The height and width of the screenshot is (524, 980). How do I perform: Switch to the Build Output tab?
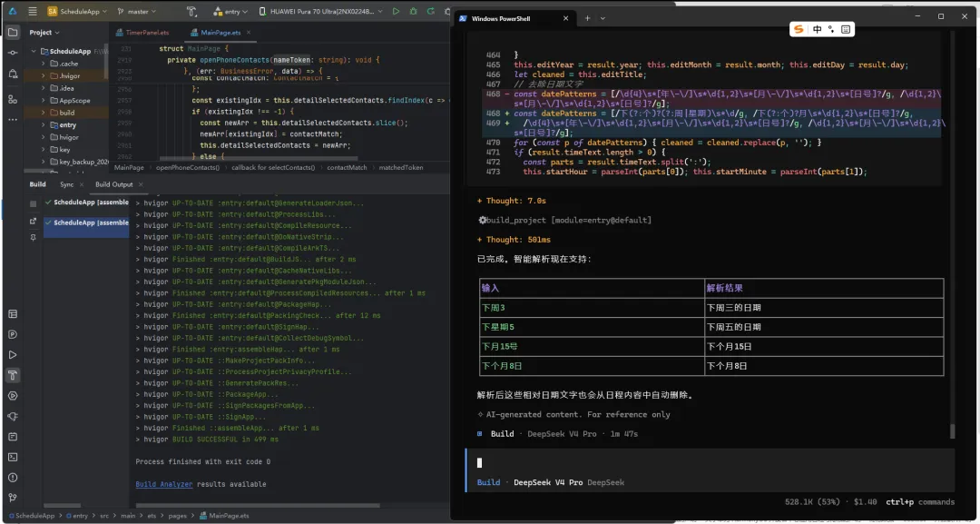pyautogui.click(x=113, y=184)
